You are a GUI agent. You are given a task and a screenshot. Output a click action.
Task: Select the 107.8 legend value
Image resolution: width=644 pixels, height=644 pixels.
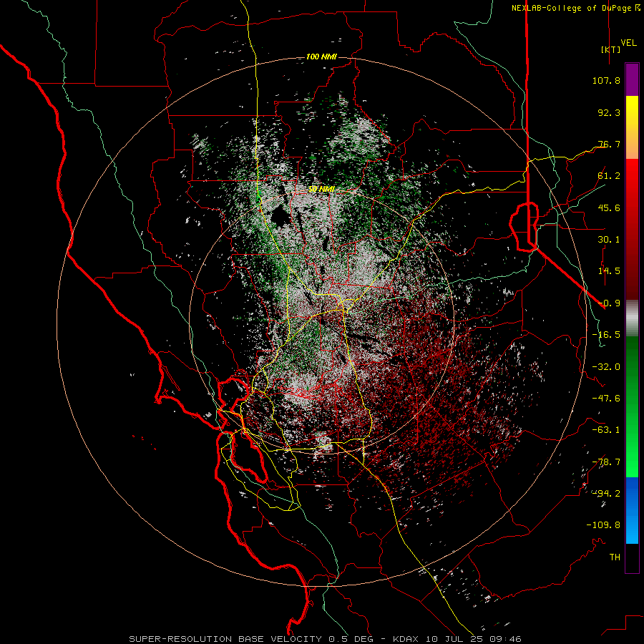(606, 80)
